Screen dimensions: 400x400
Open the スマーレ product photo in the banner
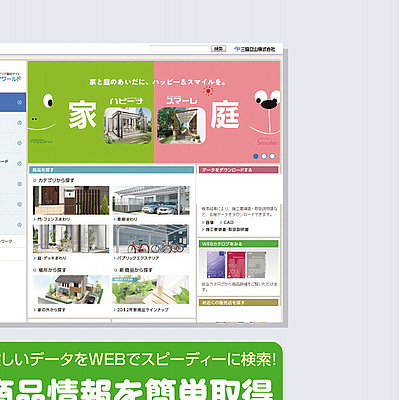(181, 126)
